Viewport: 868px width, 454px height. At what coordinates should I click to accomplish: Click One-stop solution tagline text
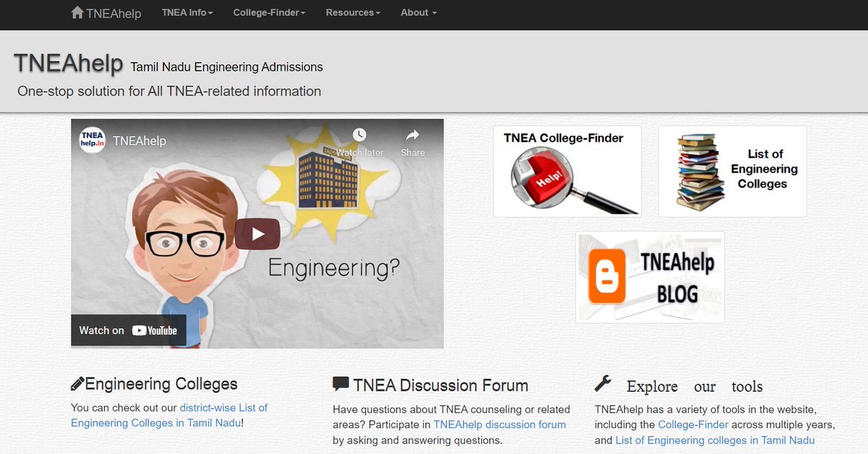pos(169,91)
